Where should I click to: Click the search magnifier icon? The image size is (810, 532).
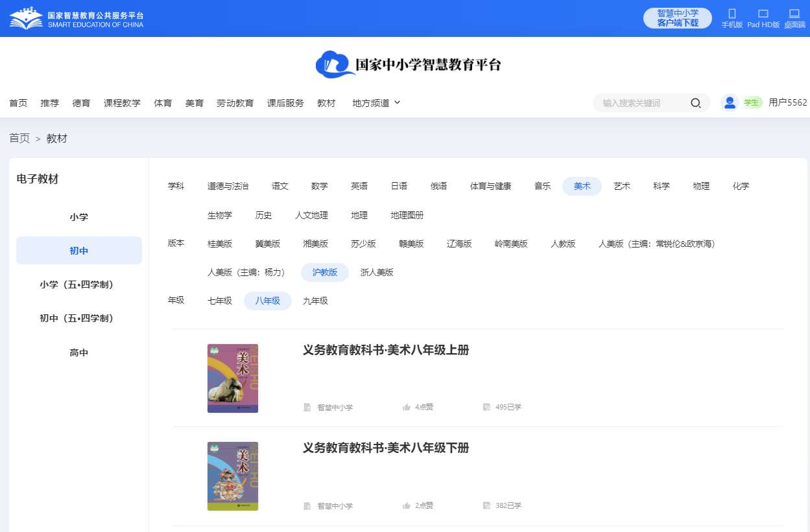[696, 103]
